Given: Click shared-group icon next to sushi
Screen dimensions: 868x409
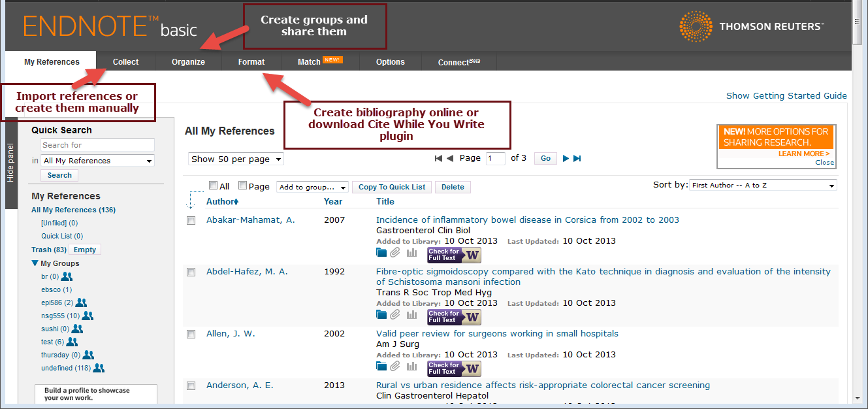Looking at the screenshot, I should pyautogui.click(x=77, y=329).
